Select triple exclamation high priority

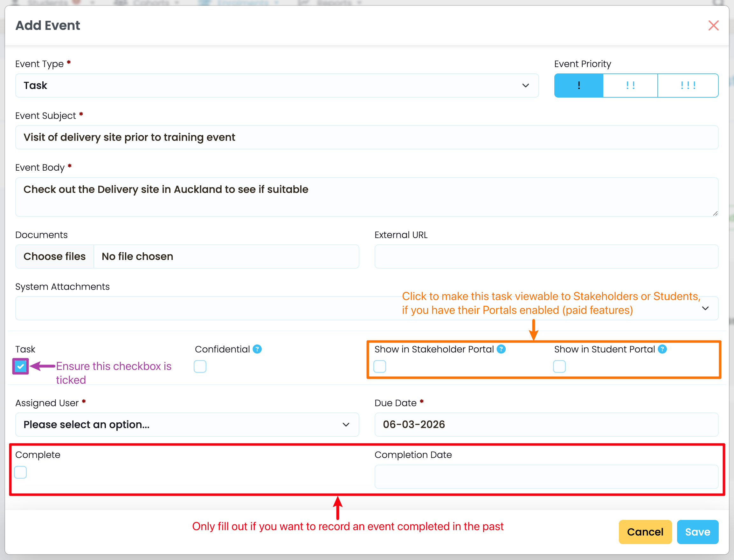click(x=688, y=85)
